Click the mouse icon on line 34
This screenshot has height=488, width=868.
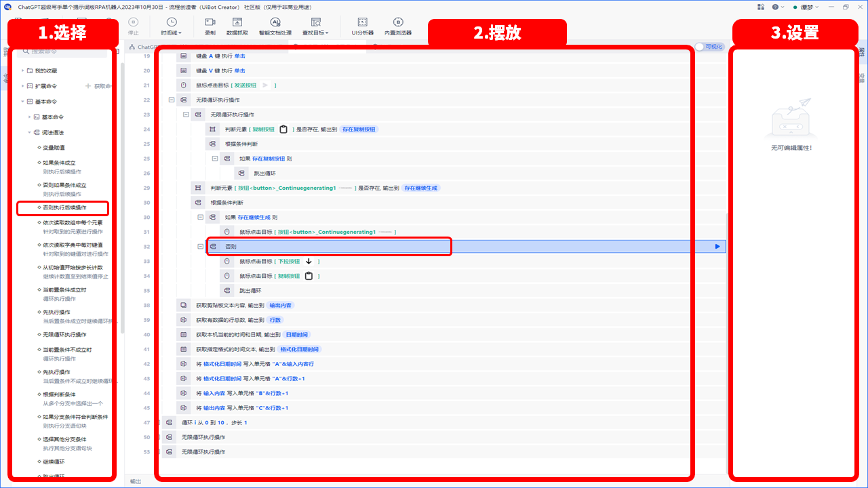(x=226, y=276)
